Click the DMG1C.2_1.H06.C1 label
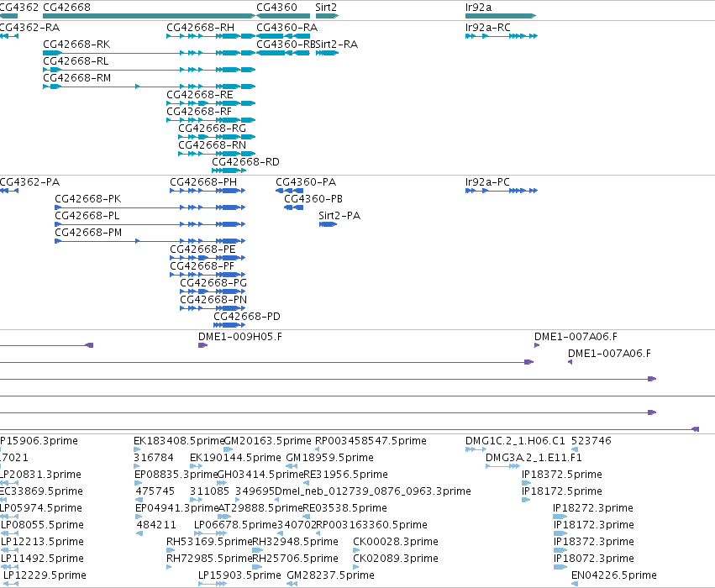The image size is (715, 588). 515,441
